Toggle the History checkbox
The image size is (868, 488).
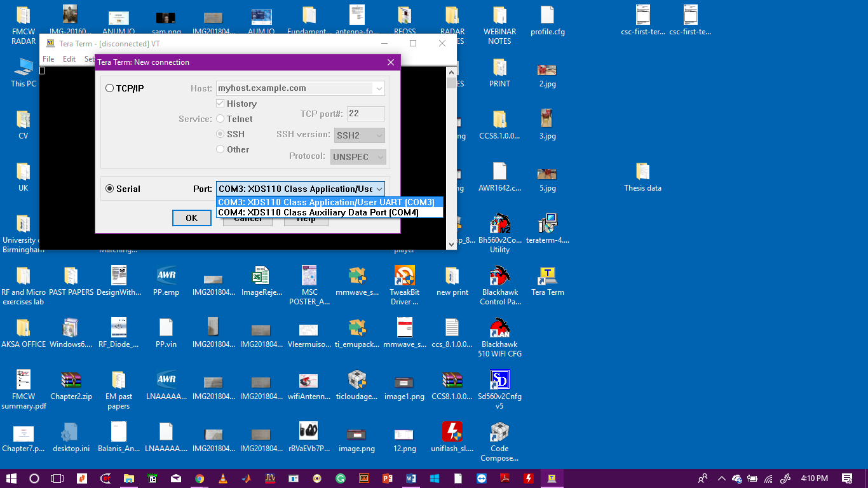pos(220,104)
